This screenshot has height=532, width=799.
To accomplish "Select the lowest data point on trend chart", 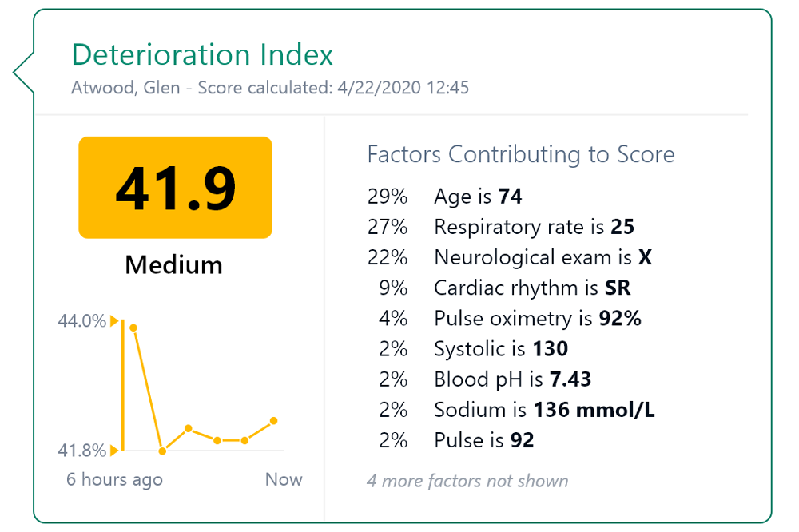I will tap(162, 451).
